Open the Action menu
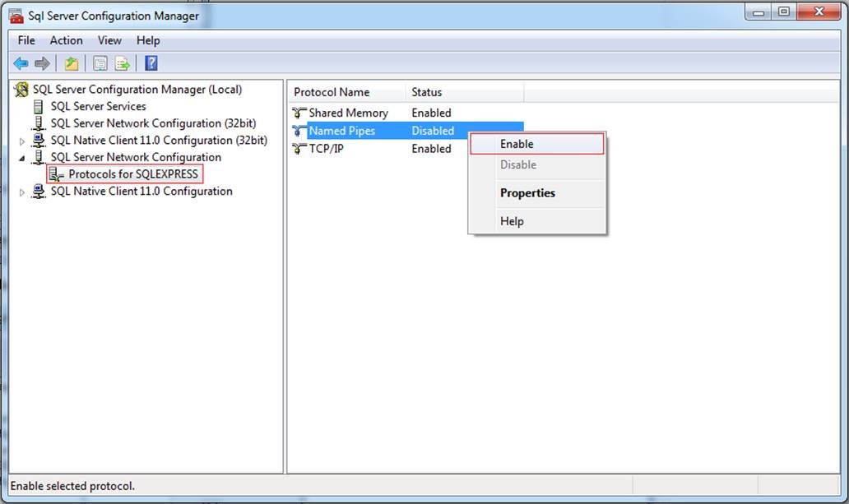849x504 pixels. 66,40
